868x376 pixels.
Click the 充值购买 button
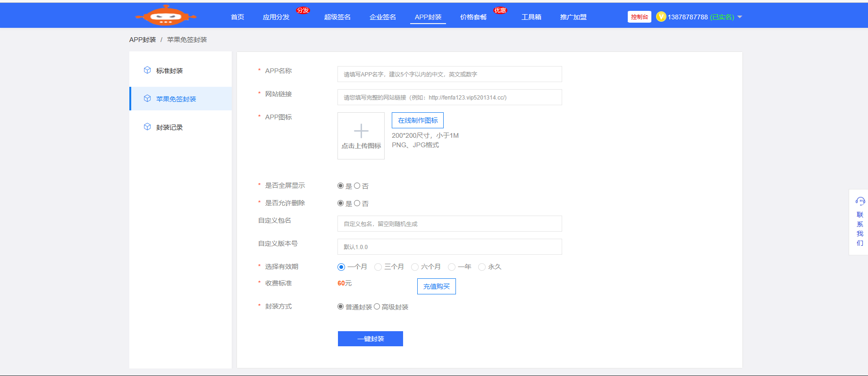click(x=436, y=286)
